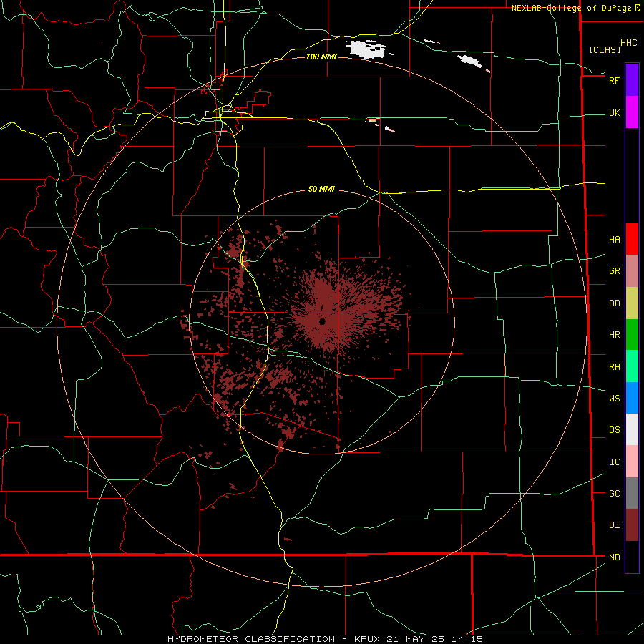
Task: Click the ND legend label
Action: (614, 557)
